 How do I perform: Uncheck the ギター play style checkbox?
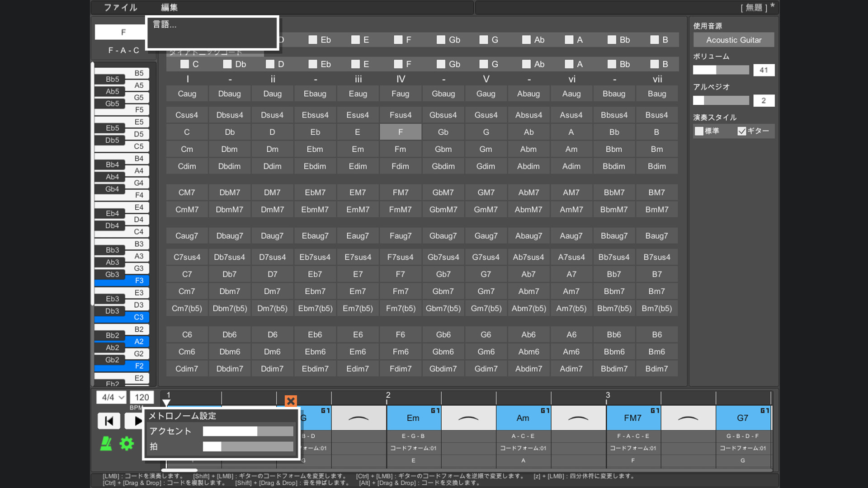coord(742,131)
